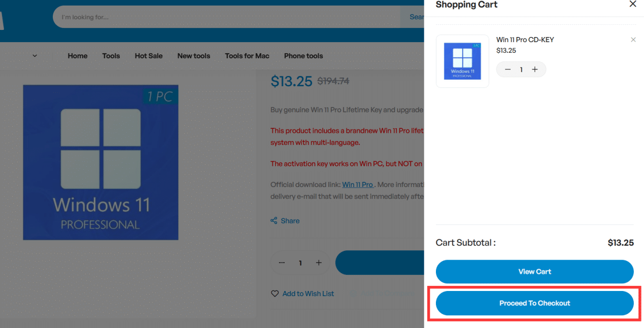The height and width of the screenshot is (328, 644).
Task: Close the Shopping Cart panel
Action: coord(633,4)
